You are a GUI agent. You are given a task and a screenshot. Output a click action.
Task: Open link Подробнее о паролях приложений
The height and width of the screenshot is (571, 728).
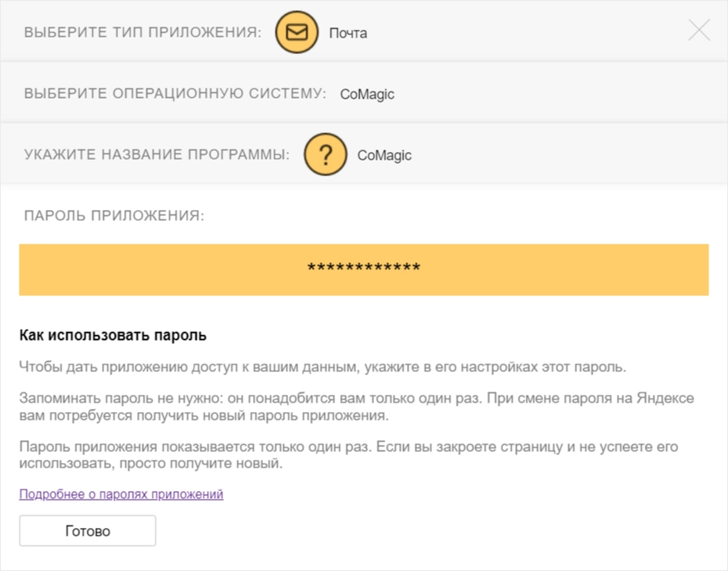point(121,494)
